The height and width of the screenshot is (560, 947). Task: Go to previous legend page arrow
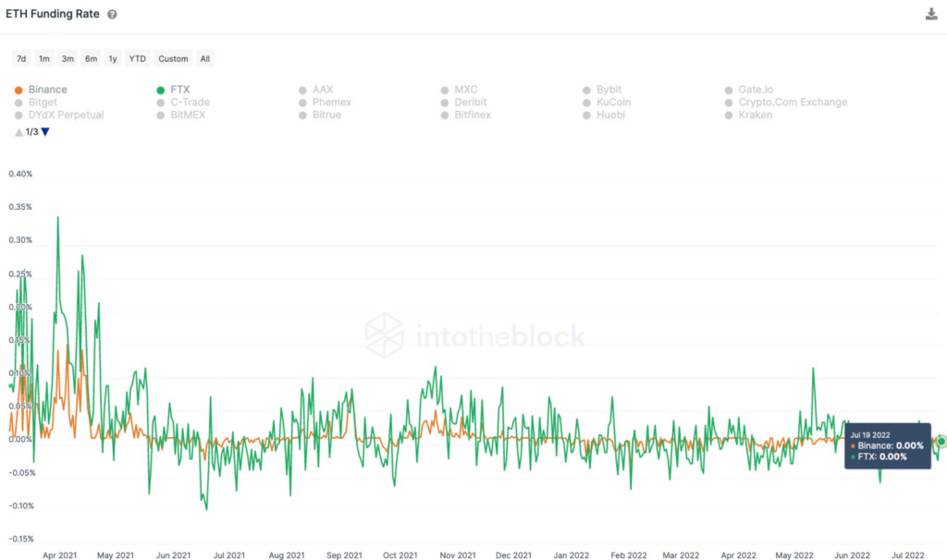18,131
